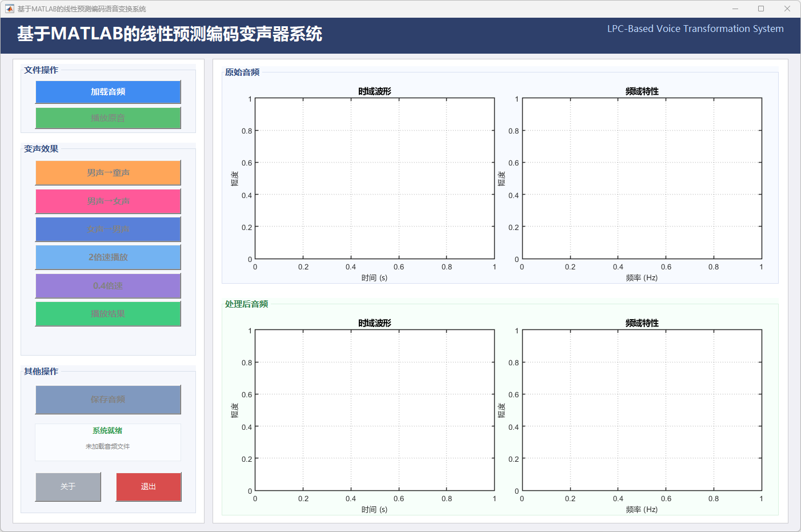
Task: Click the 2倍速播放 double-speed button
Action: pos(108,257)
